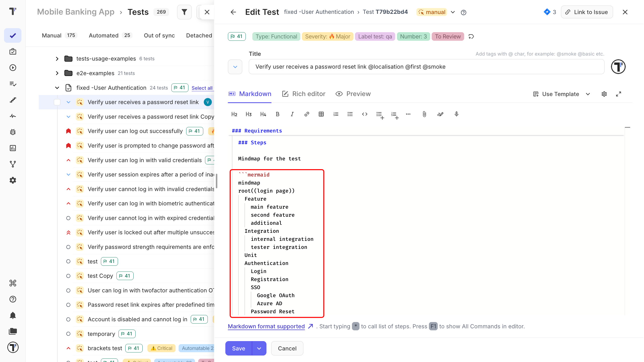Click Select all in the suite row
644x362 pixels.
[x=202, y=88]
